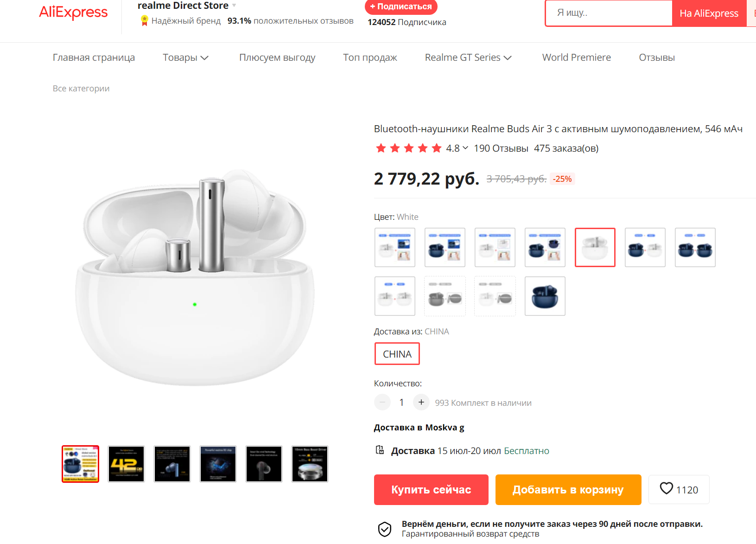
Task: Click the Я ищу search field
Action: (x=608, y=13)
